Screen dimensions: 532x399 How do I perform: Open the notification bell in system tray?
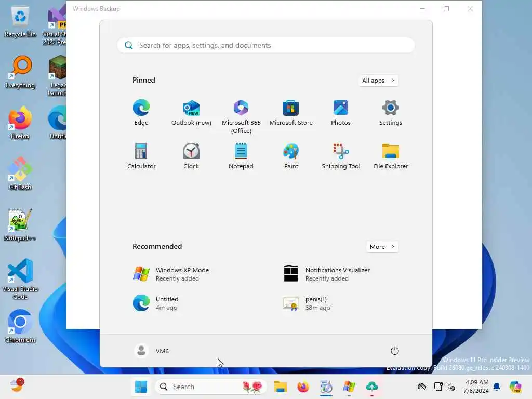497,387
